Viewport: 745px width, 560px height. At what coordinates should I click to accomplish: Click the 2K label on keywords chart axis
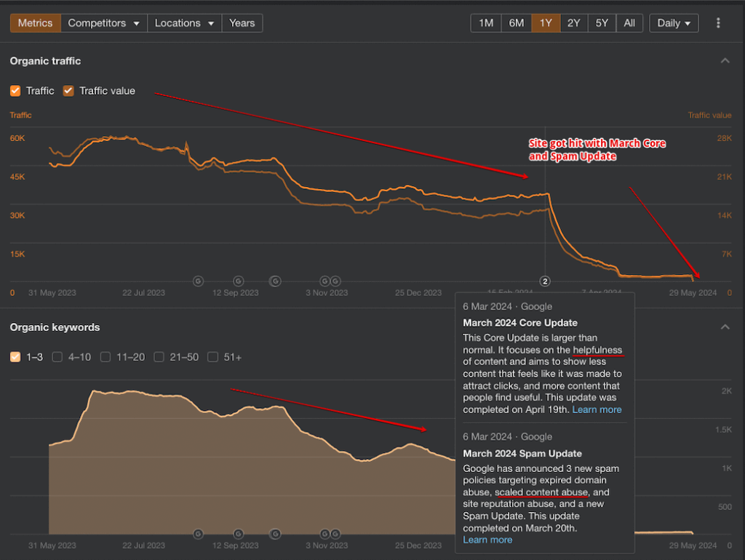(x=727, y=391)
